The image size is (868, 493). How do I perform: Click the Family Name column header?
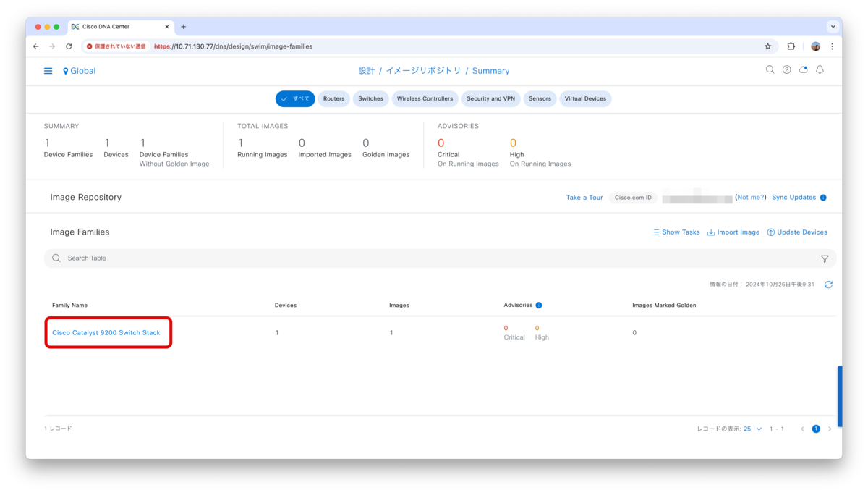pyautogui.click(x=69, y=306)
